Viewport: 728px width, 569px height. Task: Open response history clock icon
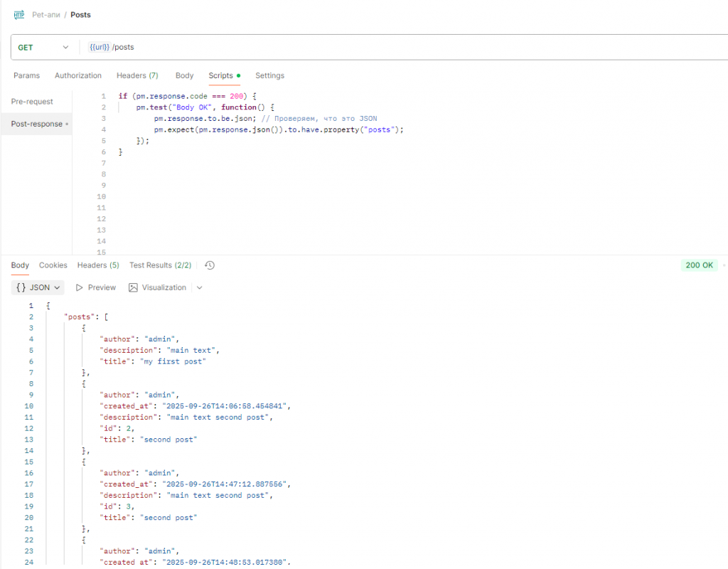(210, 265)
